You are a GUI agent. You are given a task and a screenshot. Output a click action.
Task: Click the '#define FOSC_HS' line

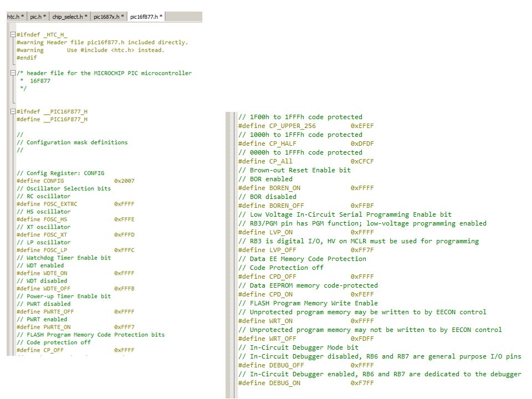[x=75, y=219]
